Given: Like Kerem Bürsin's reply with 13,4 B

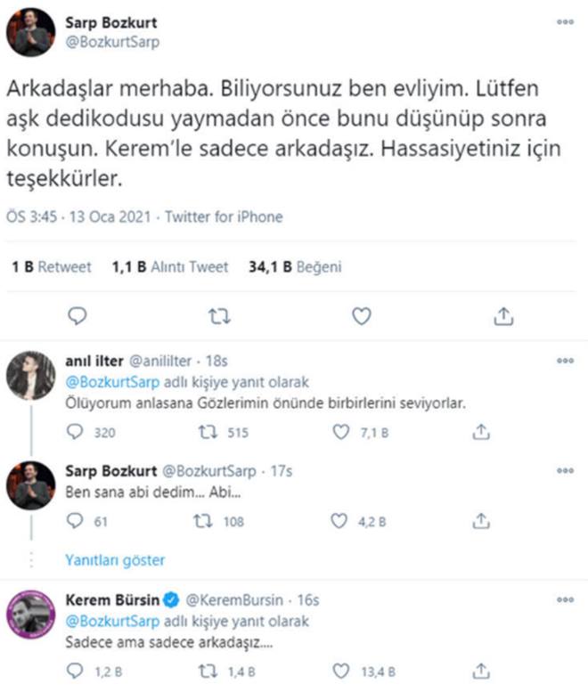Looking at the screenshot, I should coord(341,671).
